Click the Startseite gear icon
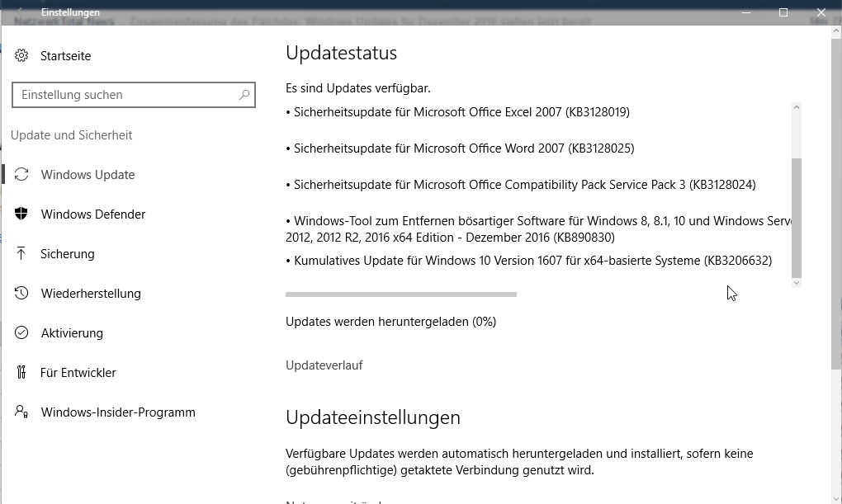 (21, 56)
